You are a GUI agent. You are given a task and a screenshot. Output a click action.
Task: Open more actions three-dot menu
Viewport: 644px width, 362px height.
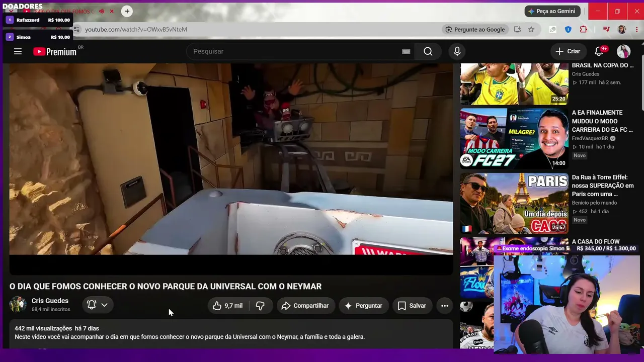445,306
